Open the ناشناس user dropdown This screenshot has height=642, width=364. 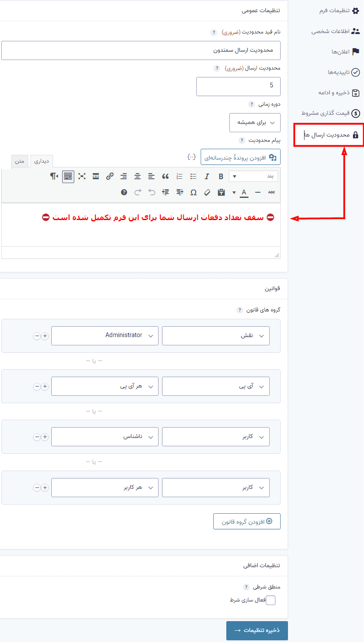[x=105, y=437]
